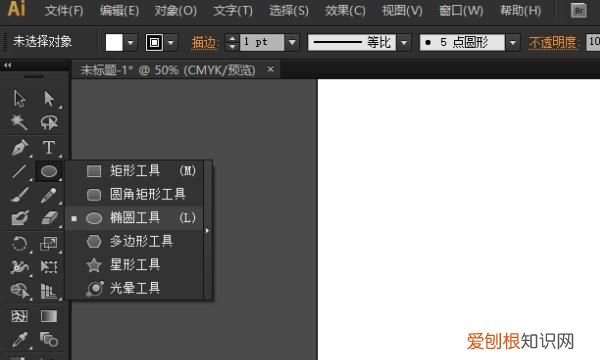Open the 描边 stroke panel link
Viewport: 600px width, 360px height.
pos(204,42)
